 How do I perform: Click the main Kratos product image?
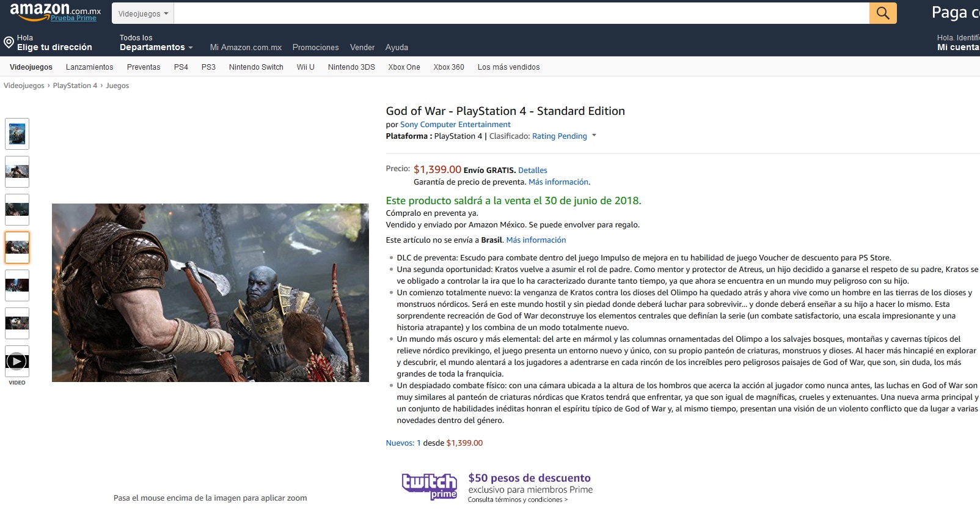pos(210,293)
